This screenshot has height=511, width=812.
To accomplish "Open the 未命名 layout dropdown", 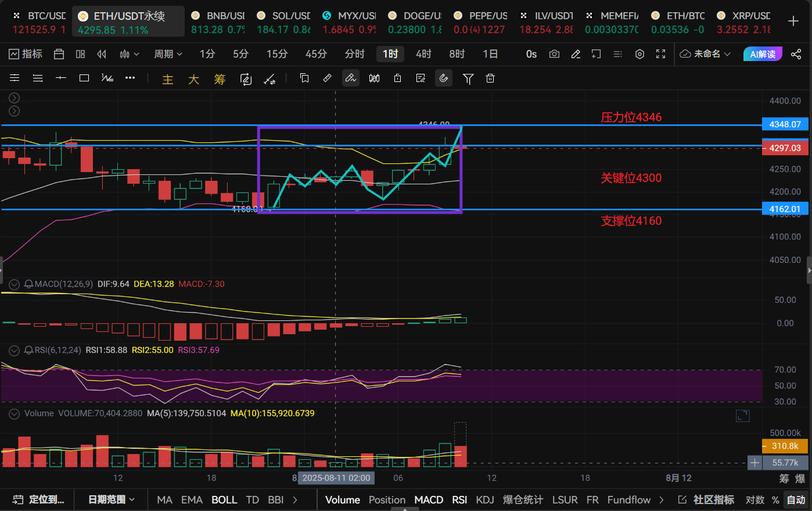I will tap(705, 54).
